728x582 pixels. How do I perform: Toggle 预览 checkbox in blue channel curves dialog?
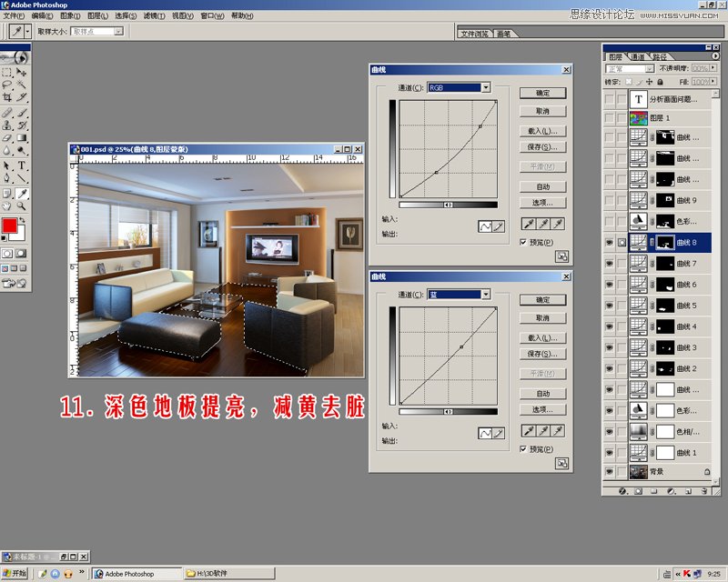tap(523, 449)
